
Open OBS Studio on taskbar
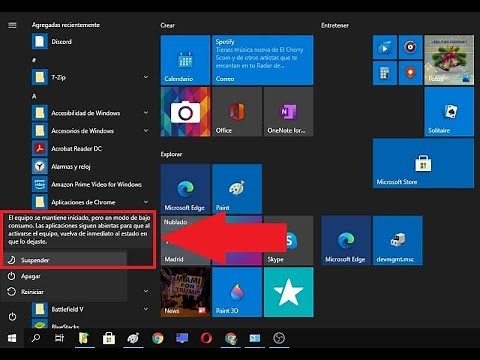(279, 338)
